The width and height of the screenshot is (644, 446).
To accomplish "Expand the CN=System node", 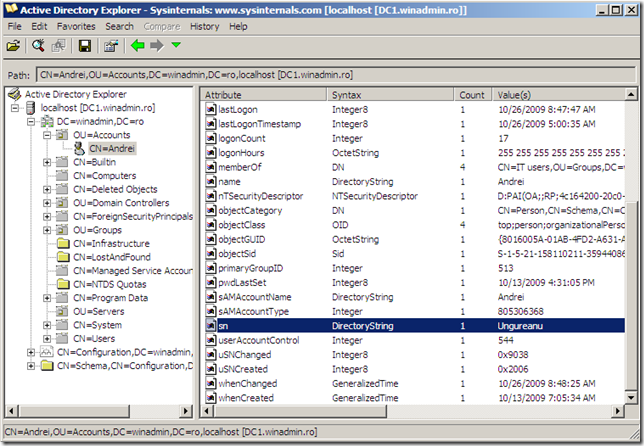I will click(47, 325).
